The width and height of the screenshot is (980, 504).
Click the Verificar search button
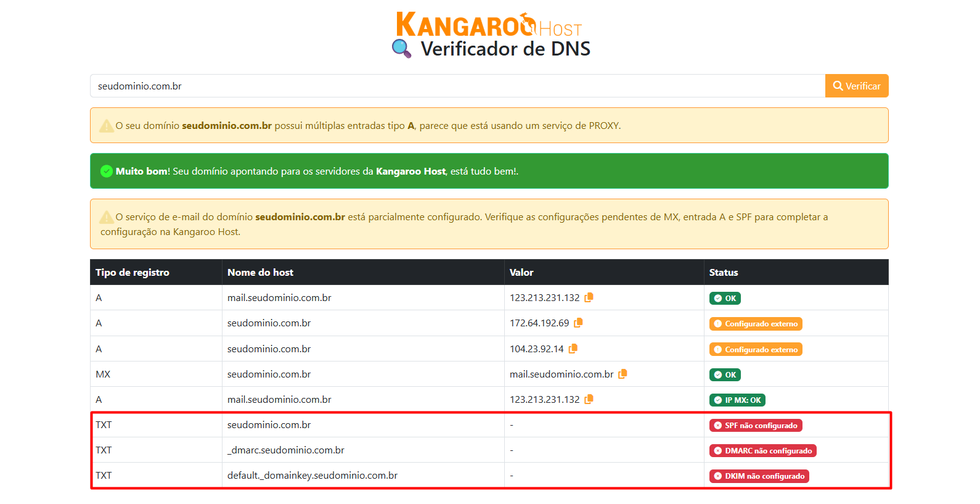point(857,86)
